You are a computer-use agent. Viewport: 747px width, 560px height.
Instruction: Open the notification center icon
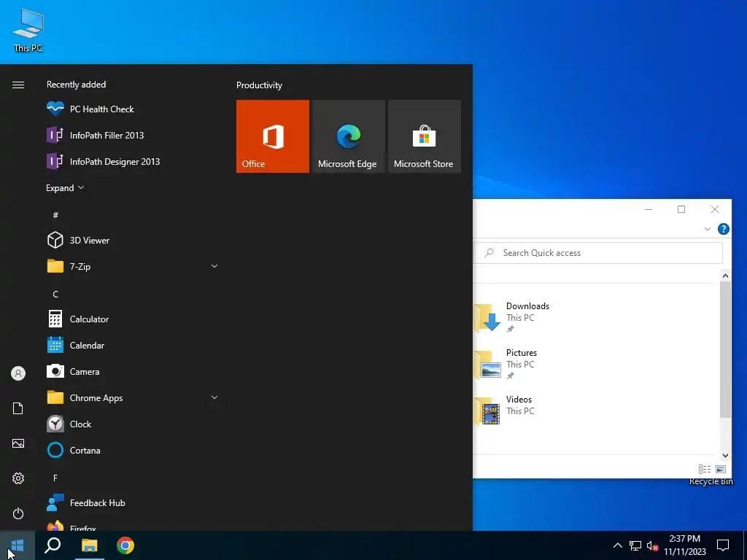click(723, 545)
